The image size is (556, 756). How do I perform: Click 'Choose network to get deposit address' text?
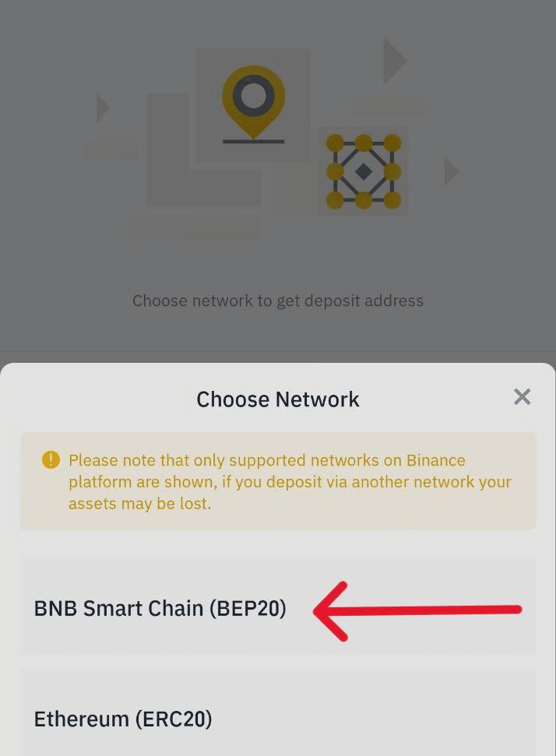[278, 301]
